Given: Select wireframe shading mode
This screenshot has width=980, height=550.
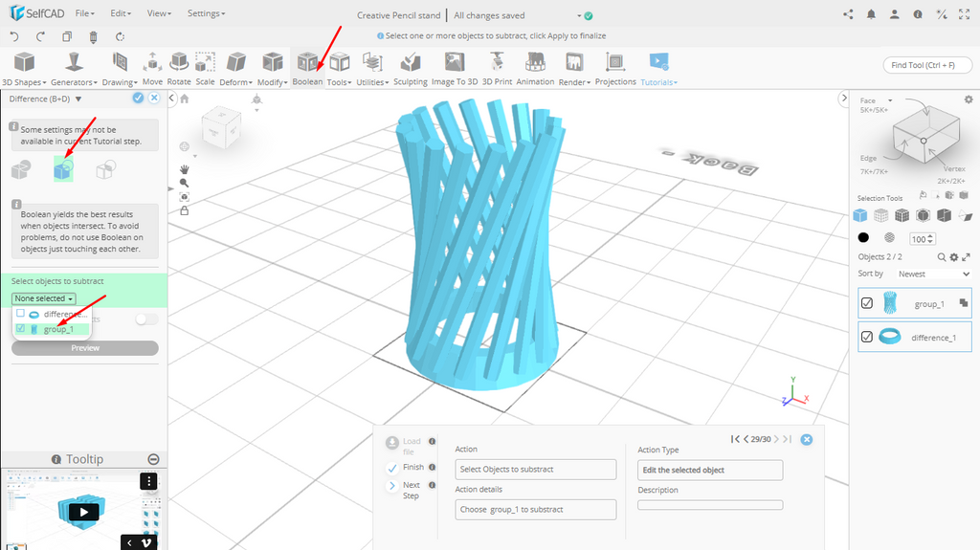Looking at the screenshot, I should (889, 237).
